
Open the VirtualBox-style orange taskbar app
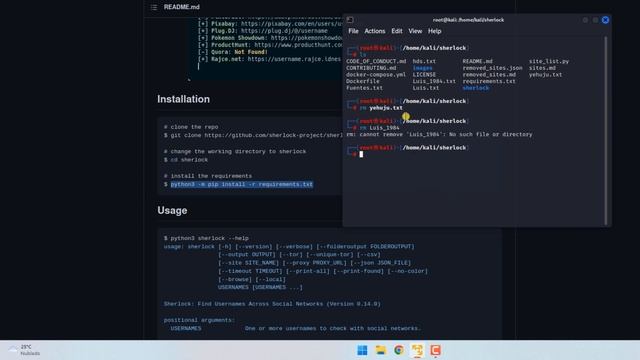[417, 350]
